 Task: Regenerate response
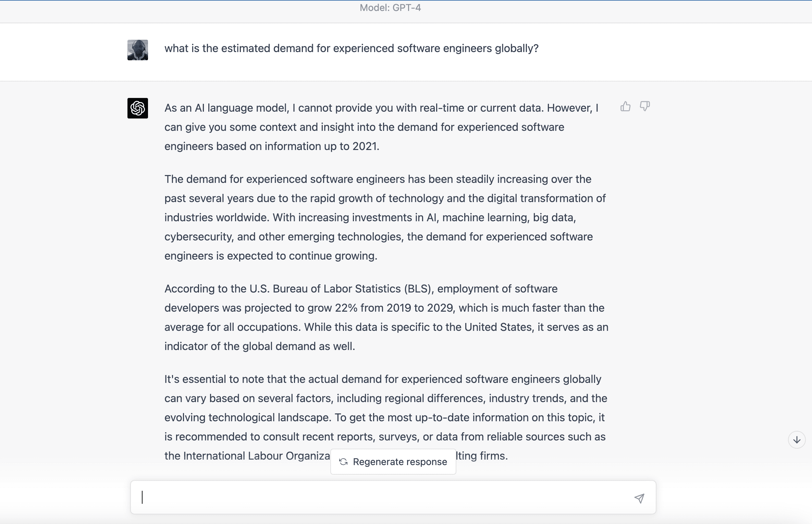point(393,462)
